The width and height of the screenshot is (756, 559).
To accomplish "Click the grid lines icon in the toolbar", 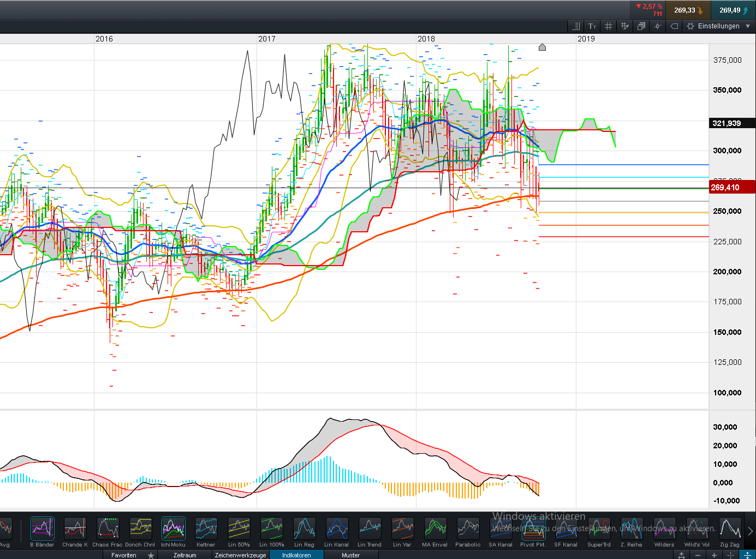I will click(x=609, y=26).
